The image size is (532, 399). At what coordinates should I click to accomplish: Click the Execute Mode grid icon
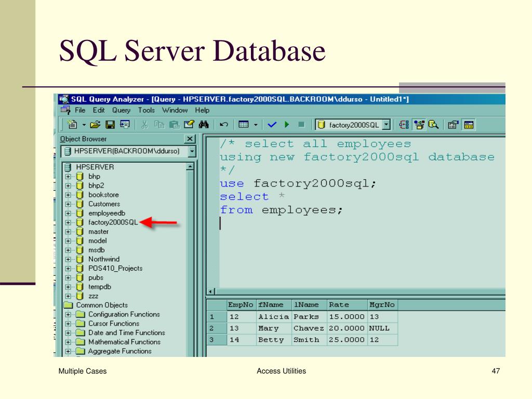244,125
